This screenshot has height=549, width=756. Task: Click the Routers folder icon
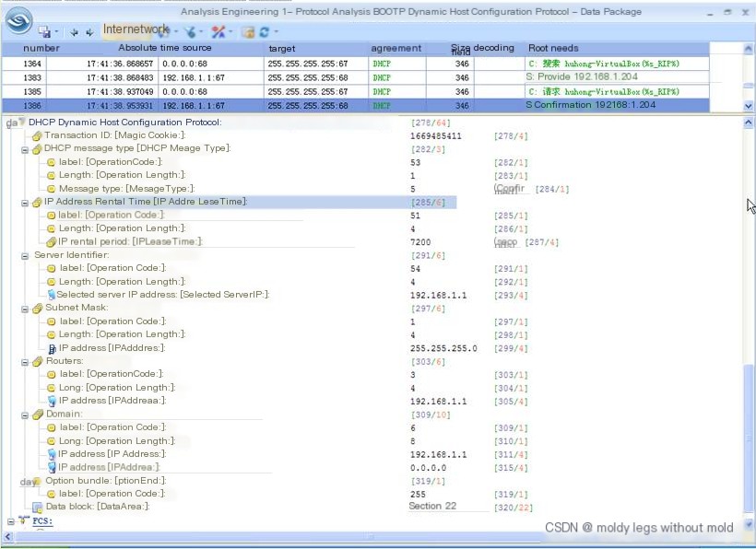tap(37, 362)
